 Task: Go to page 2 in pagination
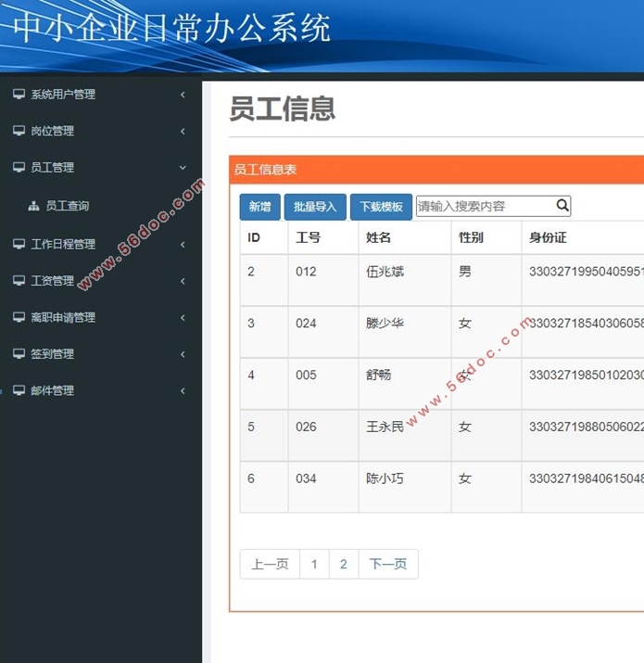pyautogui.click(x=344, y=564)
